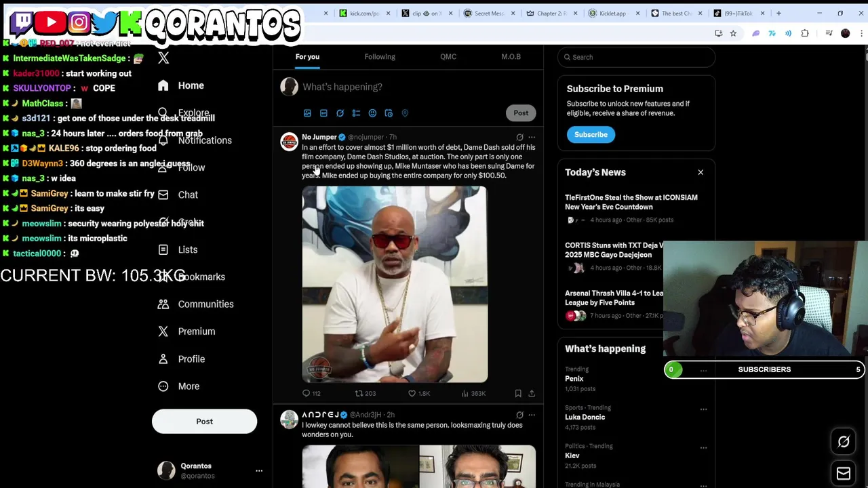Open Profile in the sidebar

click(180, 359)
